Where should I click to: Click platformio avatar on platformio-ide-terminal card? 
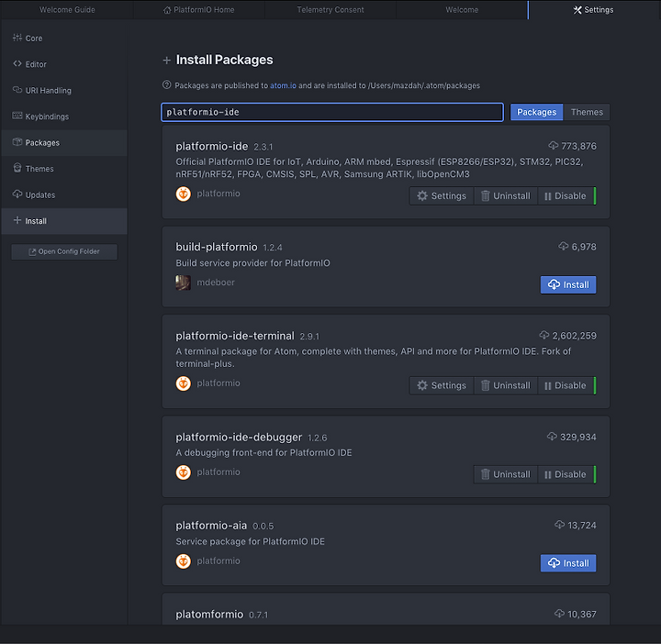click(184, 383)
